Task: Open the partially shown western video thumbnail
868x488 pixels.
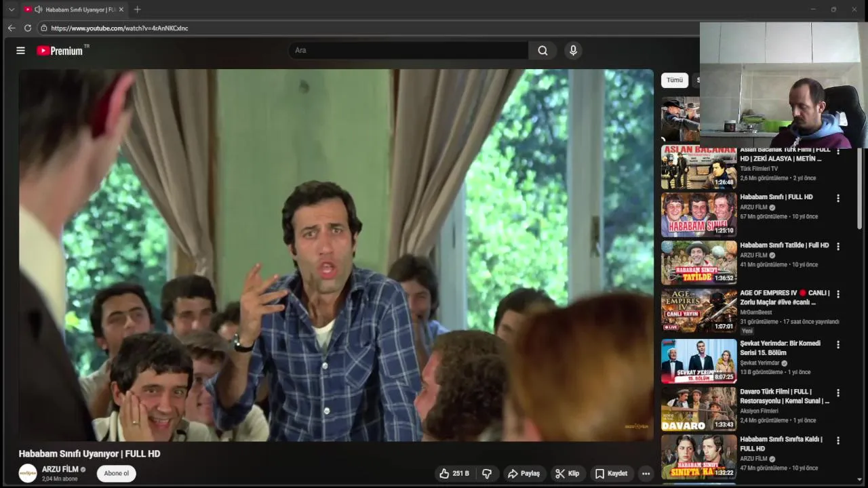Action: tap(680, 119)
